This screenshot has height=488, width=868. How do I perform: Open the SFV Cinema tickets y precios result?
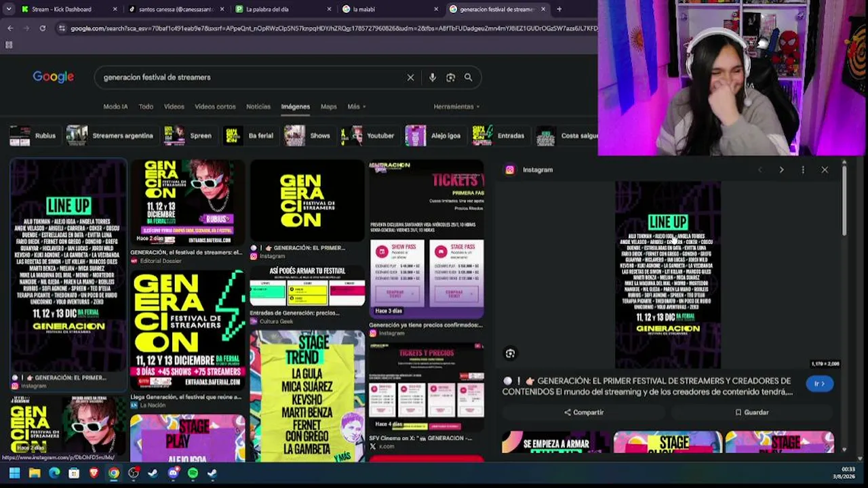pyautogui.click(x=427, y=388)
